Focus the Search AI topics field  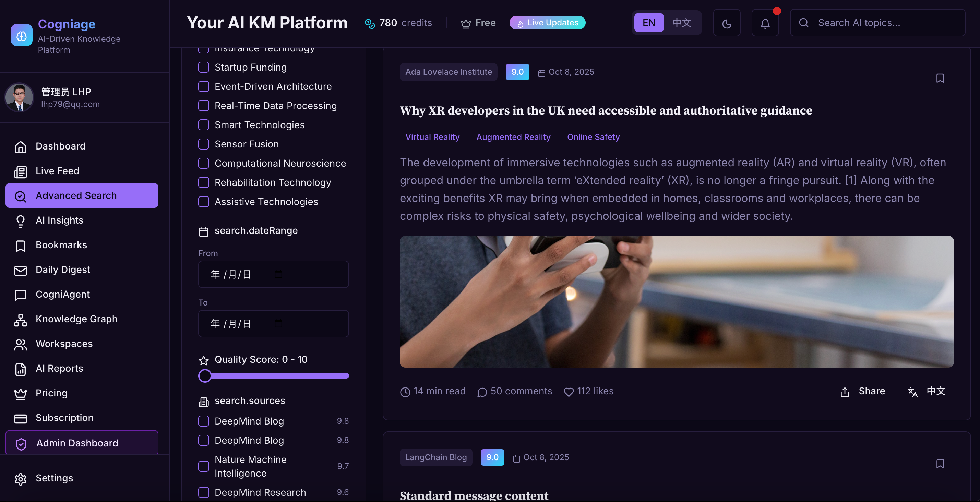click(x=877, y=23)
